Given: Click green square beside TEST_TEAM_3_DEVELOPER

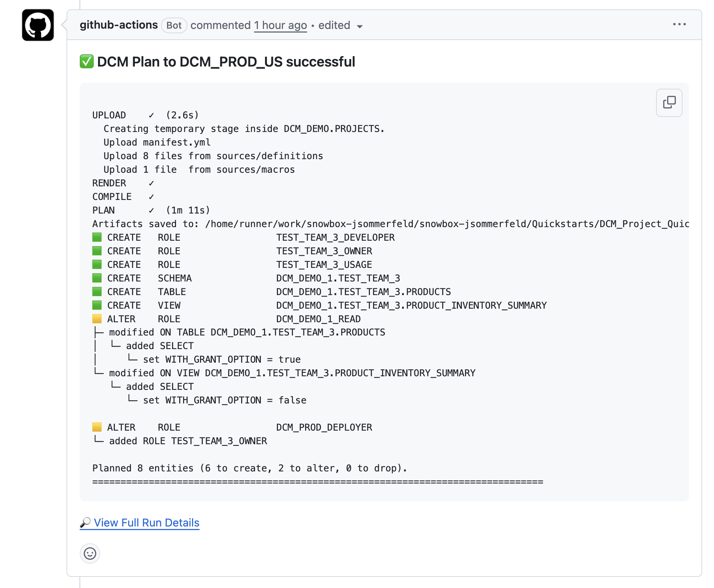Looking at the screenshot, I should coord(97,237).
